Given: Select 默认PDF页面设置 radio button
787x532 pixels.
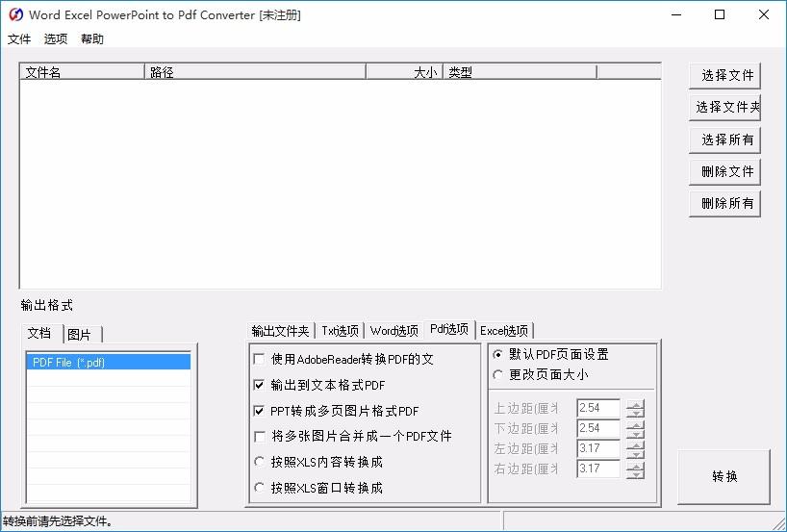Looking at the screenshot, I should [x=498, y=354].
